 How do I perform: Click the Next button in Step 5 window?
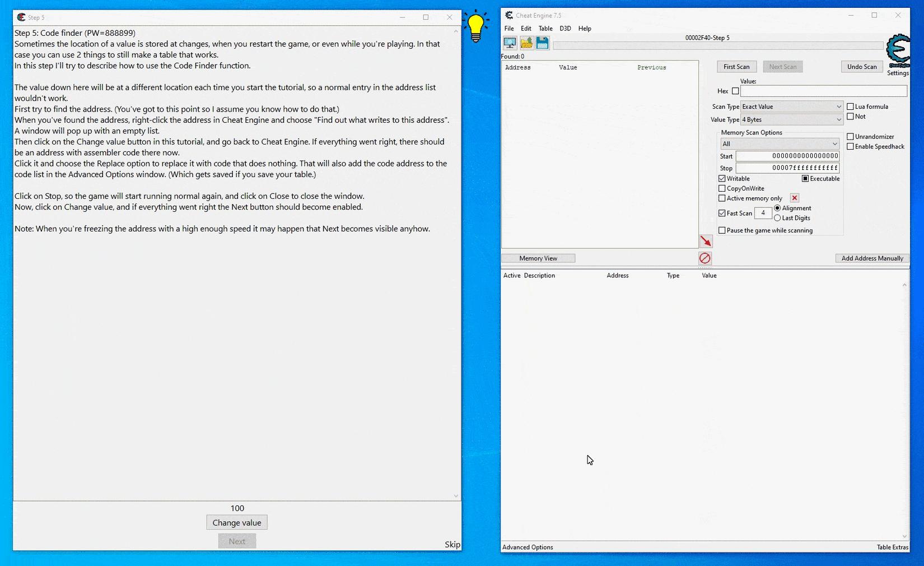237,541
